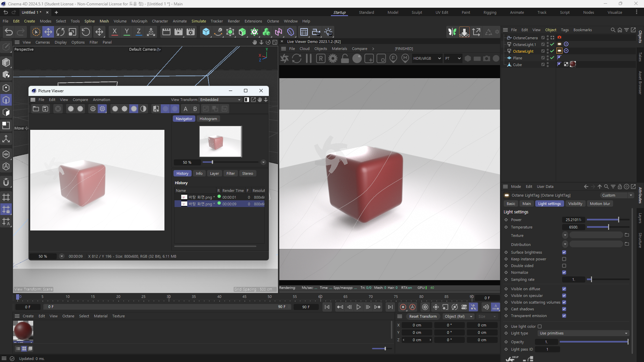The height and width of the screenshot is (362, 644).
Task: Toggle Live Viewer lock resolution icon
Action: tap(345, 58)
